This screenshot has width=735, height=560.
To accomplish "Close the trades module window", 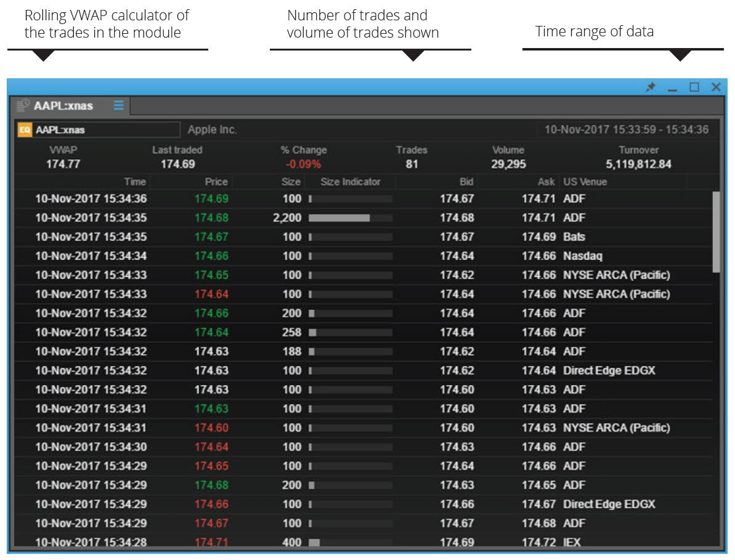I will pos(716,87).
